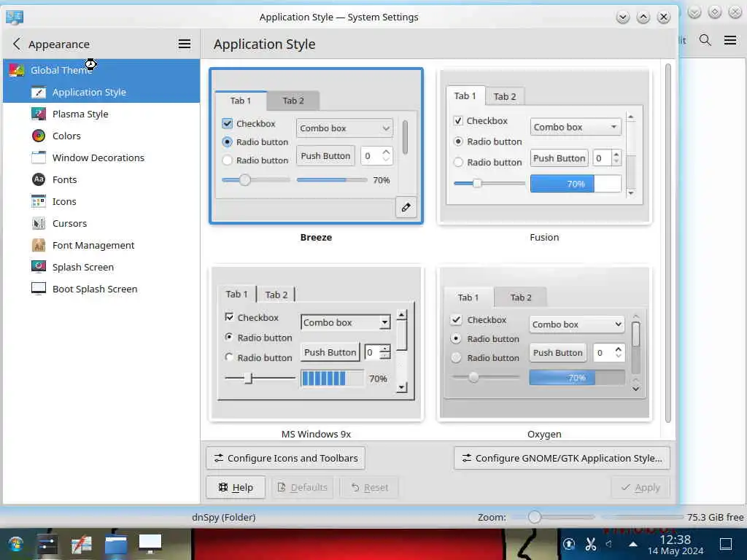Switch to Tab 2 in MS Windows 9x preview
Image resolution: width=747 pixels, height=560 pixels.
point(276,295)
